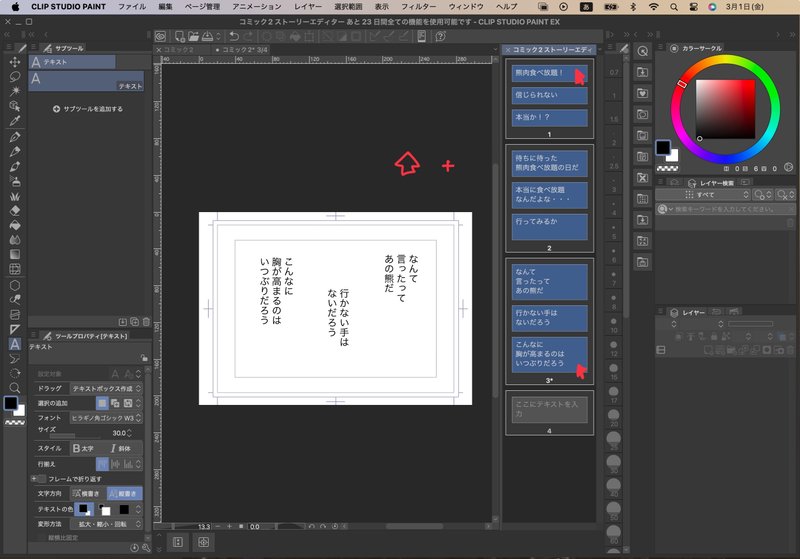Image resolution: width=800 pixels, height=559 pixels.
Task: Open file via folder icon
Action: pos(193,36)
